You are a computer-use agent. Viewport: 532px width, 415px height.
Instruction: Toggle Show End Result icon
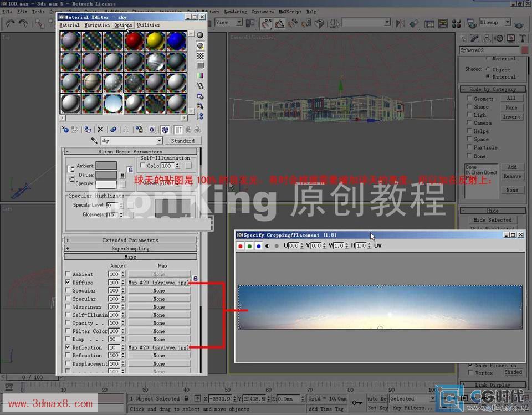tap(178, 130)
